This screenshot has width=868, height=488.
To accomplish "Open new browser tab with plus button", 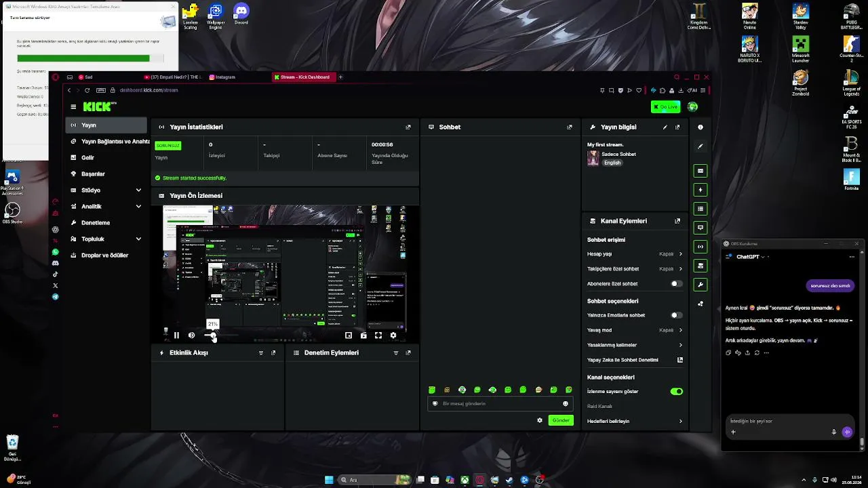I will point(340,77).
